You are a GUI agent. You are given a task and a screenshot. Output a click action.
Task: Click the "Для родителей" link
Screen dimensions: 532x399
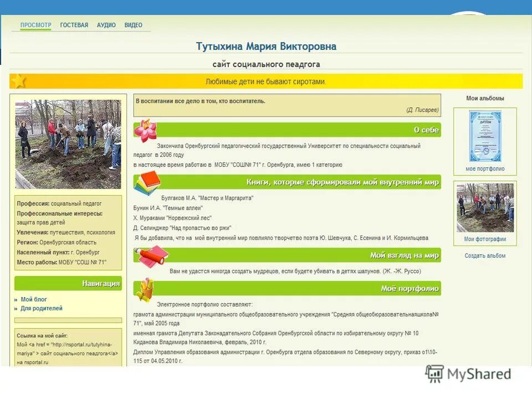[x=40, y=308]
